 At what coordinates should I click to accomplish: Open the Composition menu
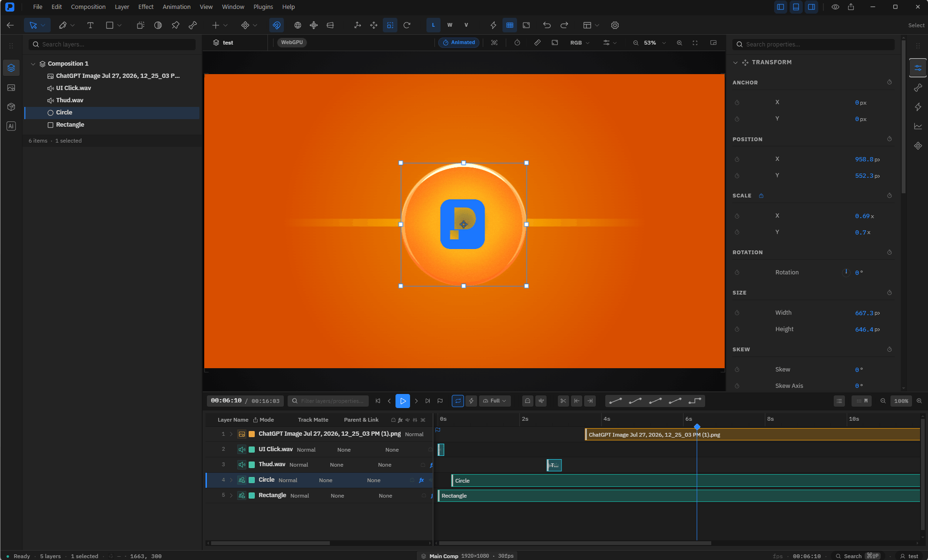[x=88, y=7]
